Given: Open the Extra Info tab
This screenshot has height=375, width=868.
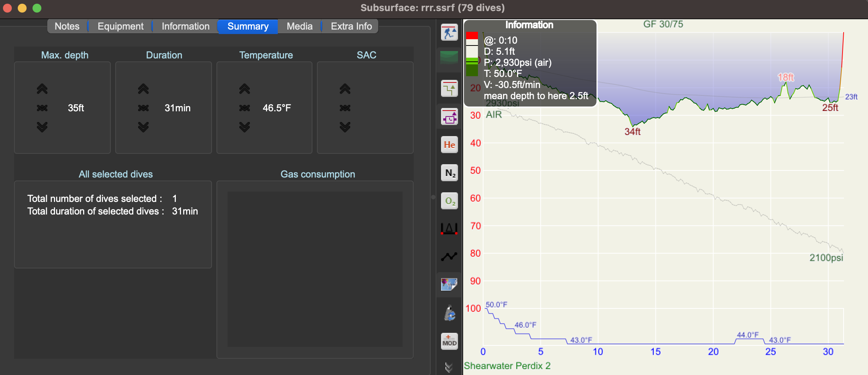Looking at the screenshot, I should coord(350,26).
